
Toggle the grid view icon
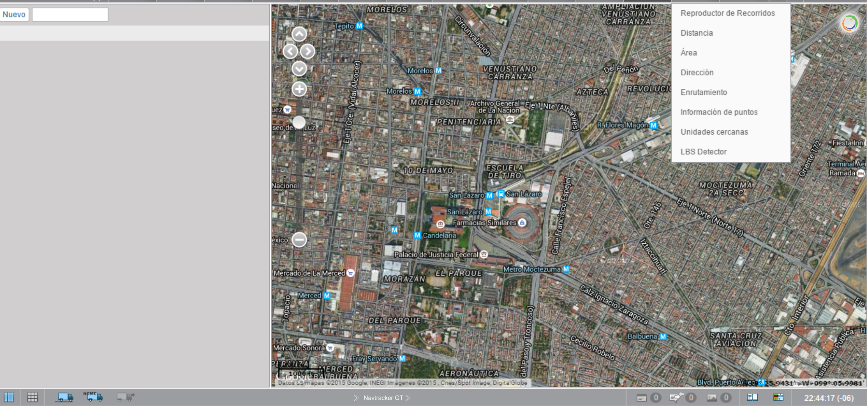coord(33,397)
